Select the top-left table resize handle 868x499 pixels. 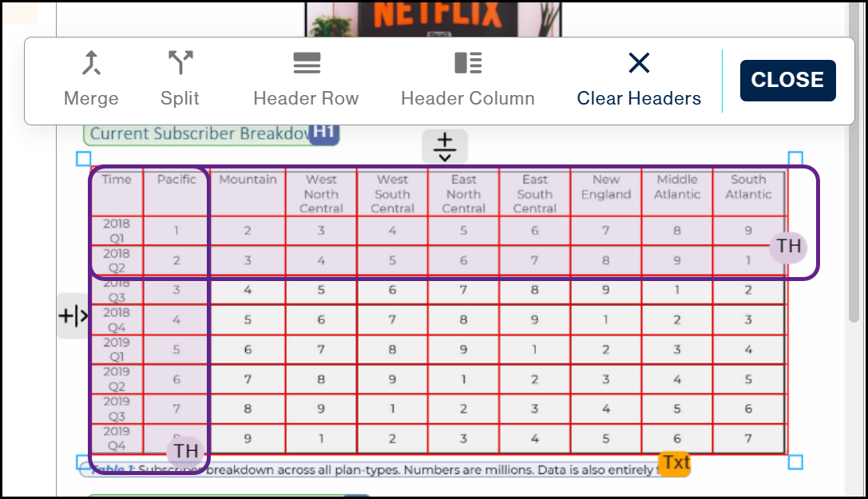[84, 159]
